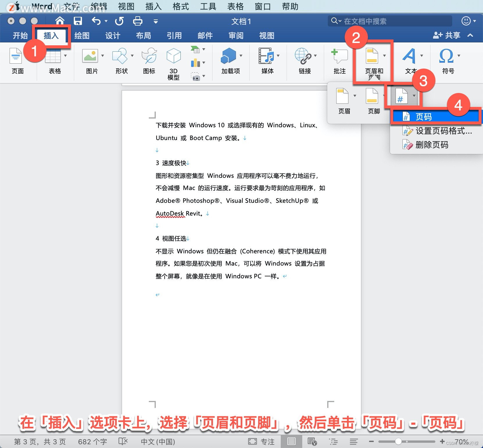Switch to outline view
483x448 pixels.
333,442
